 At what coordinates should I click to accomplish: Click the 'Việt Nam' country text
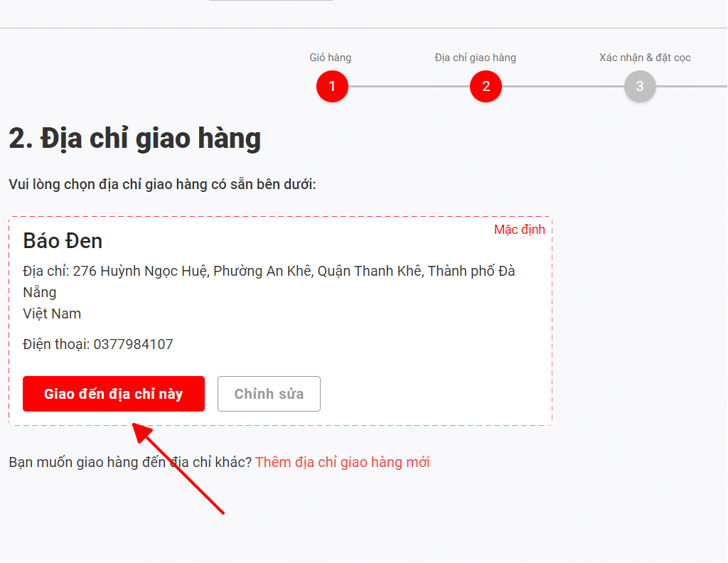pos(52,313)
